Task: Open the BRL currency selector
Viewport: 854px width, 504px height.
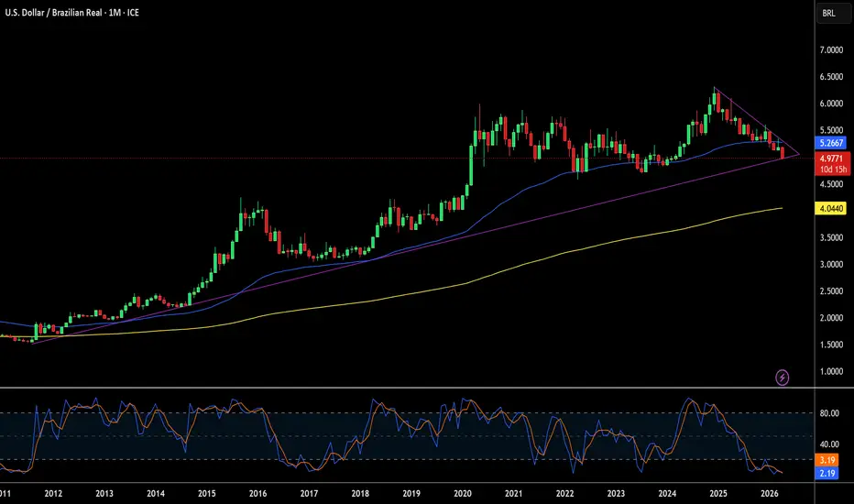Action: (833, 13)
